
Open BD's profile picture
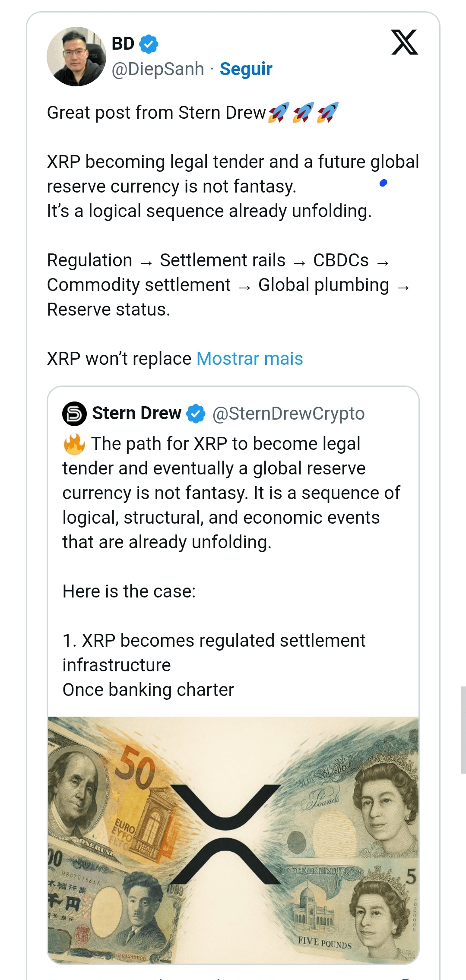[76, 57]
